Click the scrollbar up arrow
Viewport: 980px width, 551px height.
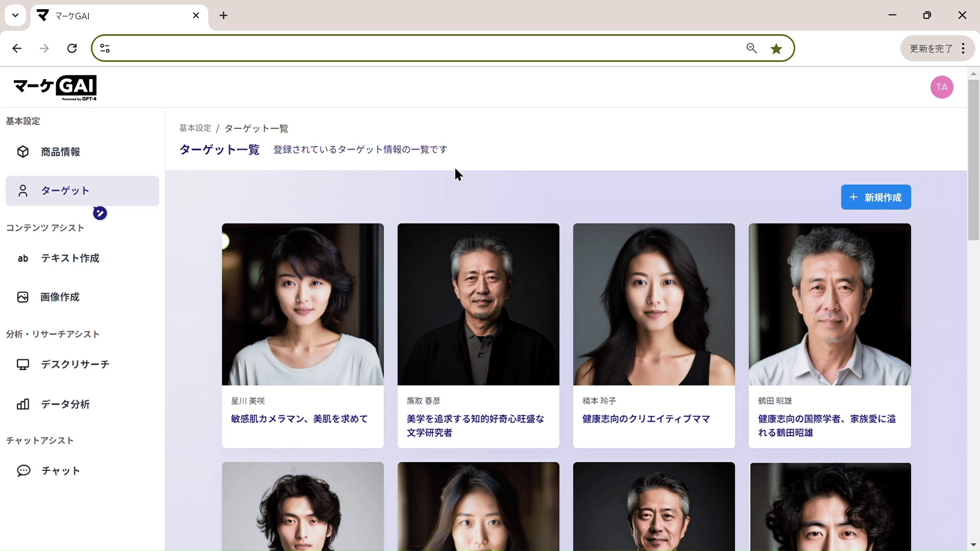[x=973, y=73]
